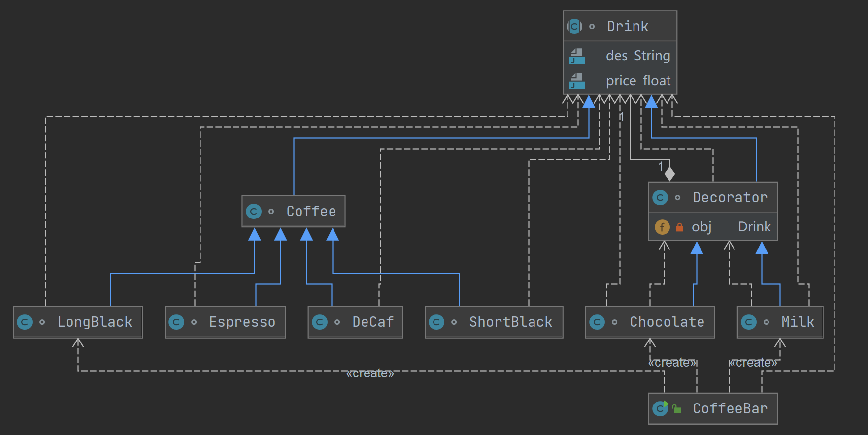Image resolution: width=868 pixels, height=435 pixels.
Task: Click the Decorator class icon
Action: coord(660,198)
